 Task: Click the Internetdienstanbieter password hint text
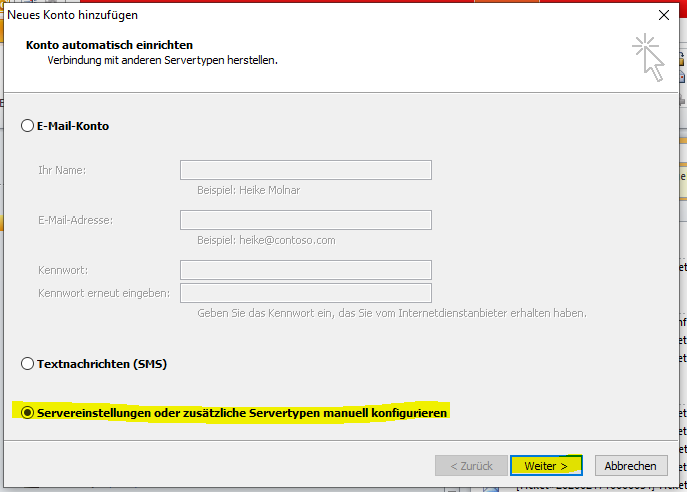coord(392,313)
